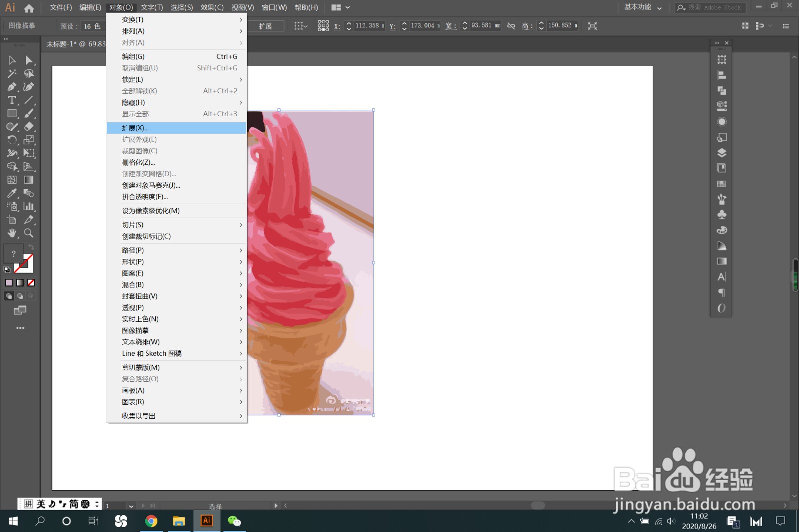Expand the 变换(T) submenu
The height and width of the screenshot is (532, 799).
tap(177, 20)
